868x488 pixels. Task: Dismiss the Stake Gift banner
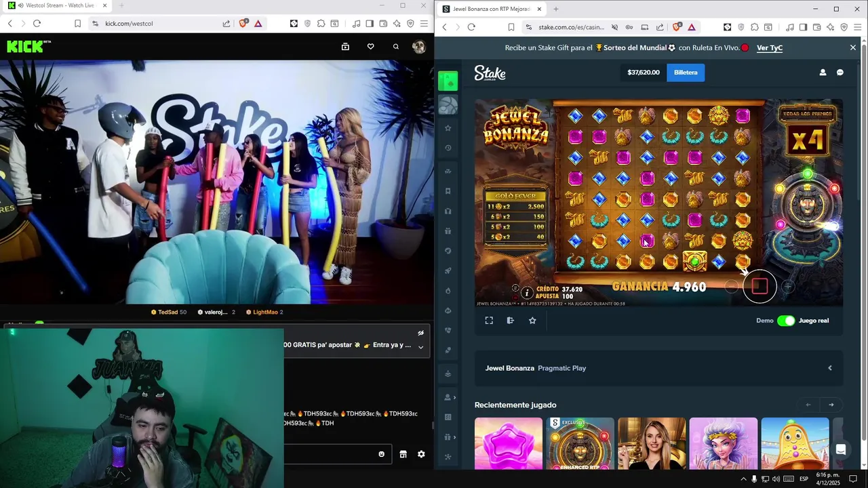tap(853, 47)
